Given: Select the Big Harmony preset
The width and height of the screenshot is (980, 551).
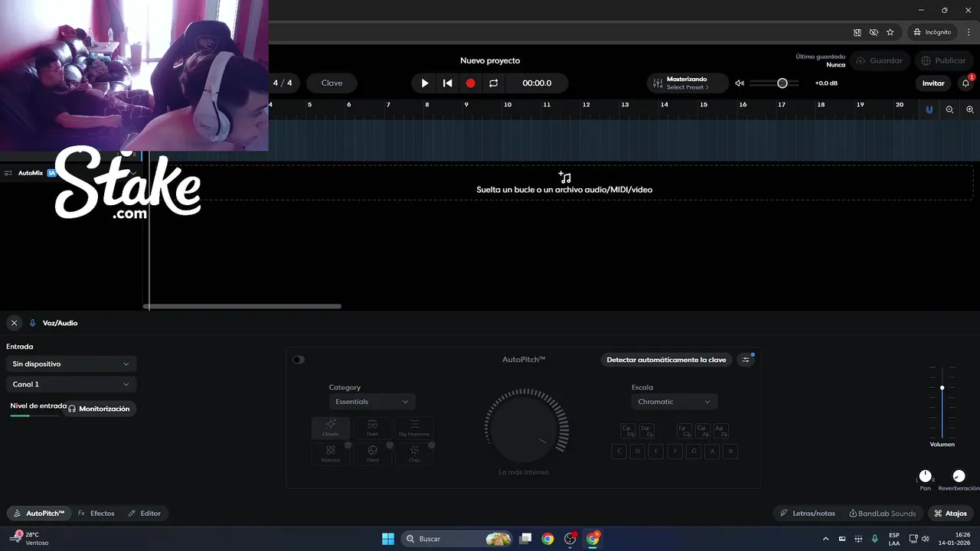Looking at the screenshot, I should coord(414,428).
